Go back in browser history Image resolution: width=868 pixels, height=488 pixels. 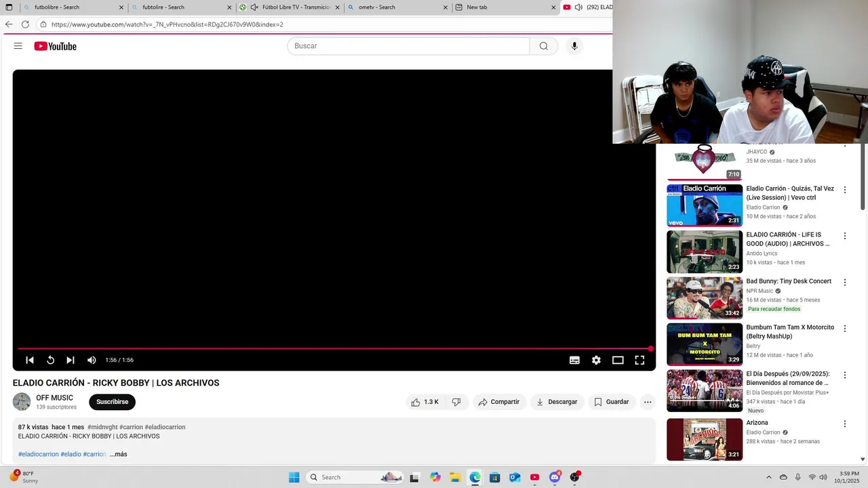(x=9, y=24)
